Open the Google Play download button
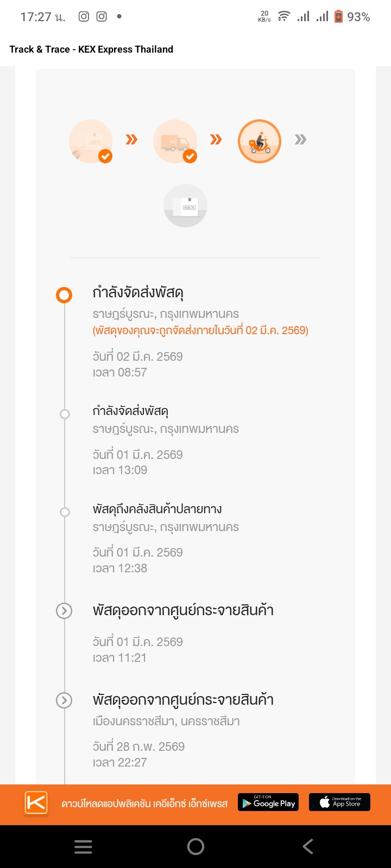 click(269, 802)
